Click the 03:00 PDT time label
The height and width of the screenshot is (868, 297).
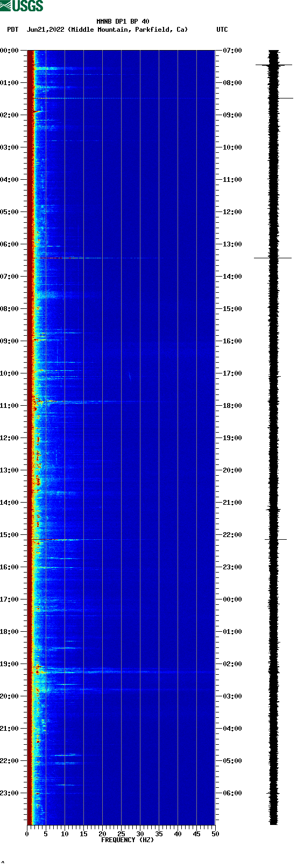coord(10,147)
